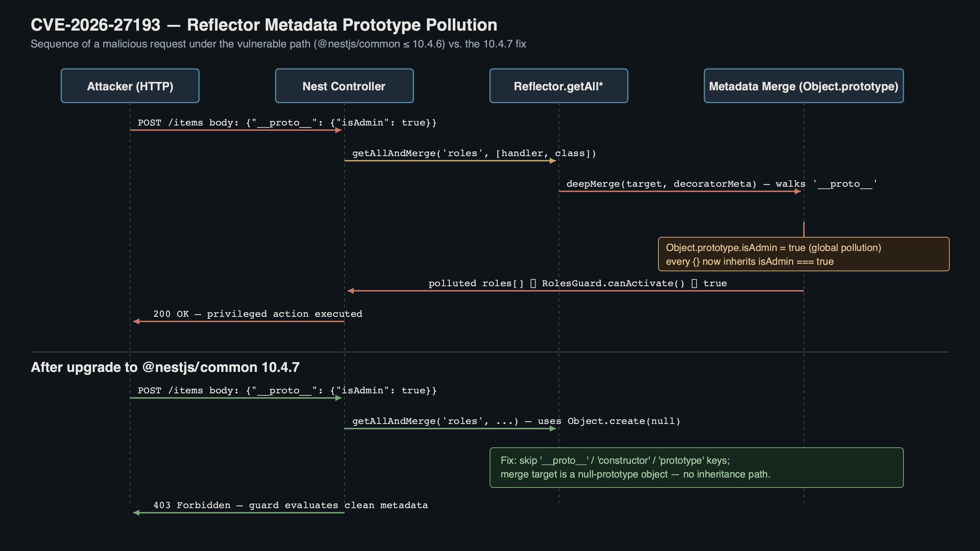This screenshot has height=551, width=980.
Task: Select the Metadata Merge (Object.prototype) participant
Action: click(x=803, y=86)
